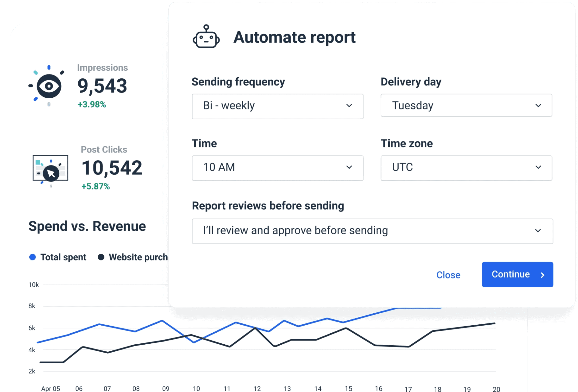This screenshot has width=578, height=392.
Task: Click the Close link
Action: [x=448, y=275]
